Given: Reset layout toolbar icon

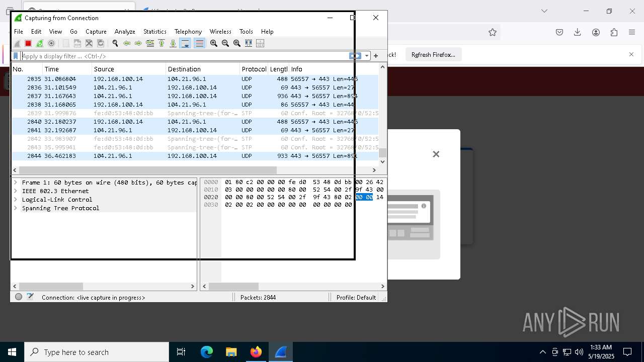Looking at the screenshot, I should pyautogui.click(x=260, y=43).
